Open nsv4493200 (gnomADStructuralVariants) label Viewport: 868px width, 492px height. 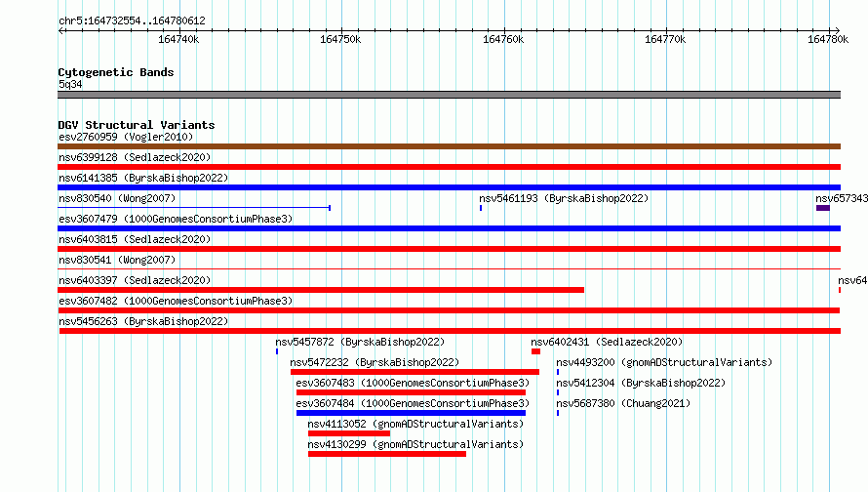(x=664, y=362)
